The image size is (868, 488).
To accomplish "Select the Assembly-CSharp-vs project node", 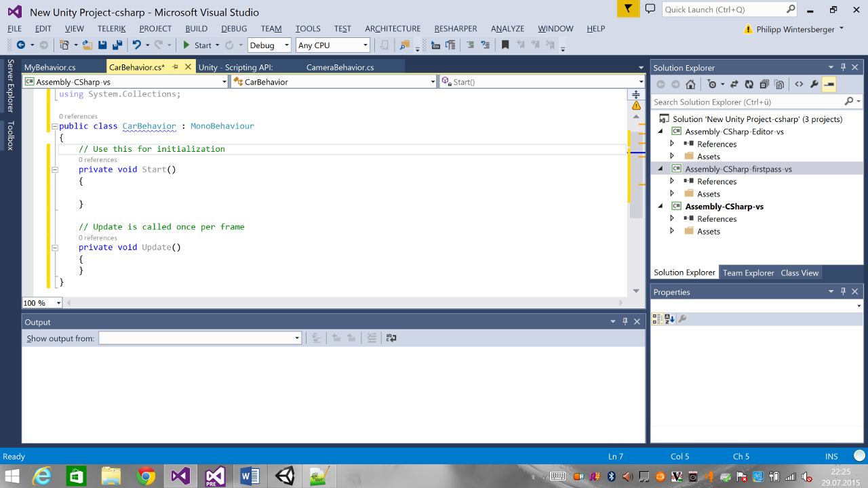I will pyautogui.click(x=724, y=206).
